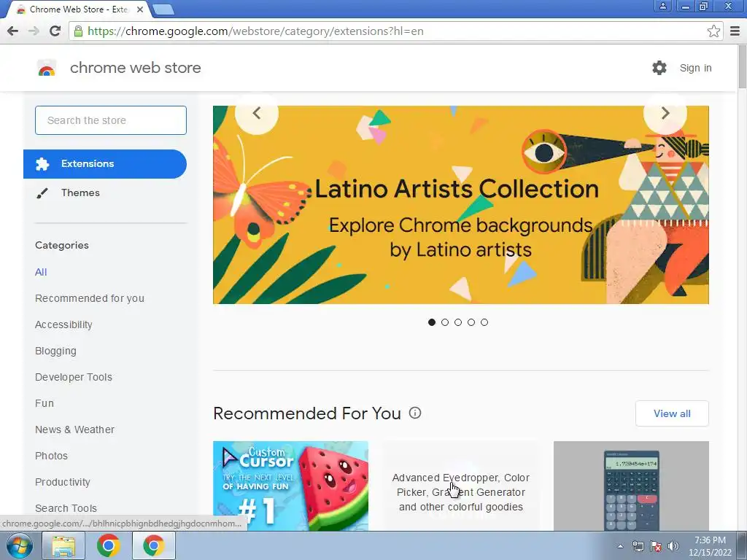Open File Explorer from the taskbar
This screenshot has width=747, height=560.
click(x=63, y=545)
